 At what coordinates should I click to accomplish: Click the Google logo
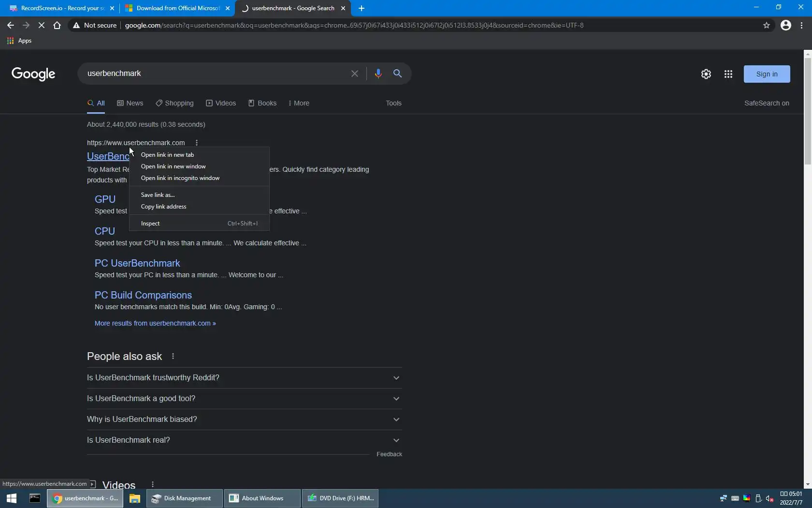[x=33, y=74]
